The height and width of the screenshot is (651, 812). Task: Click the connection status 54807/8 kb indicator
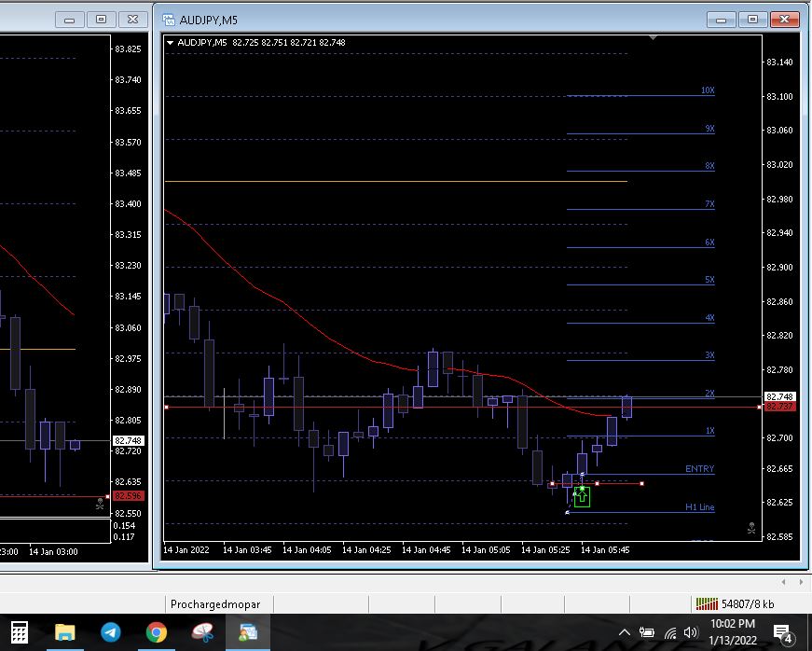click(735, 603)
